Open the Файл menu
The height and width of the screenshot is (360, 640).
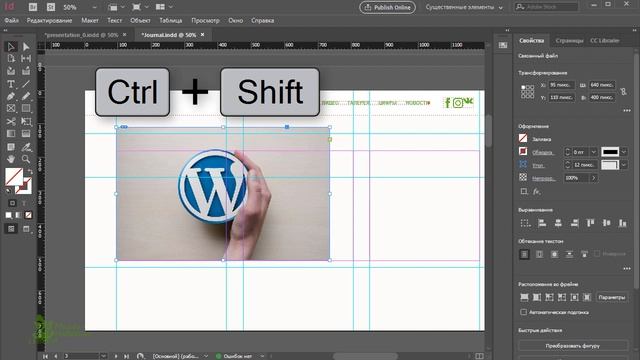[x=12, y=20]
